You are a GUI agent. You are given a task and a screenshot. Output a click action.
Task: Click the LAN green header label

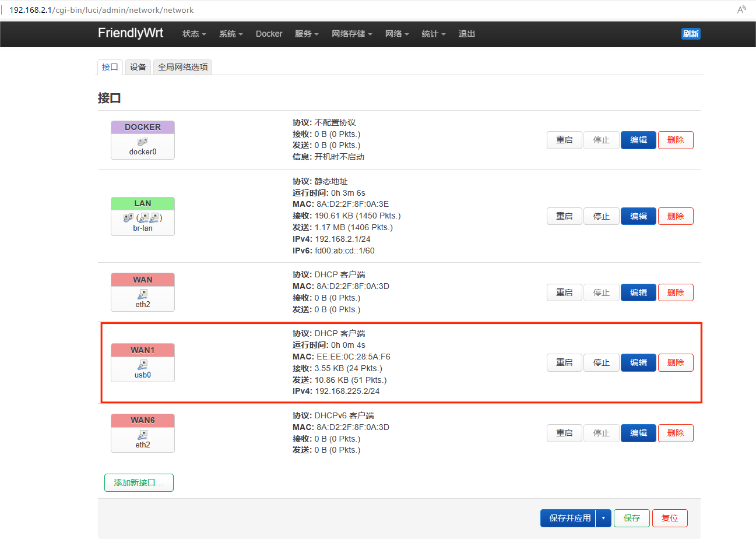tap(143, 203)
